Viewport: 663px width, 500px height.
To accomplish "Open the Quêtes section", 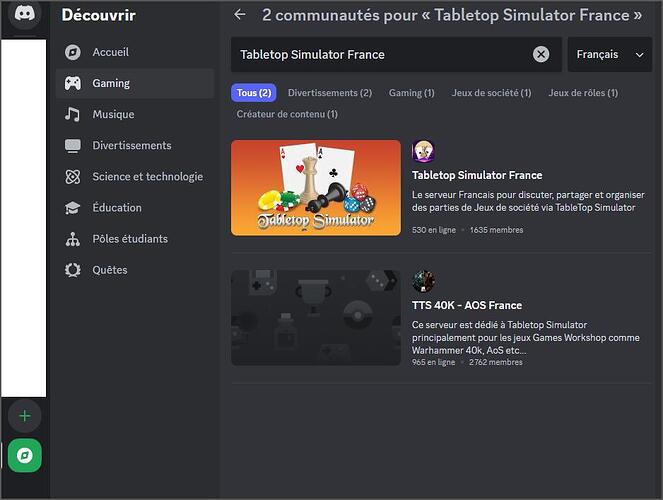I will click(135, 270).
